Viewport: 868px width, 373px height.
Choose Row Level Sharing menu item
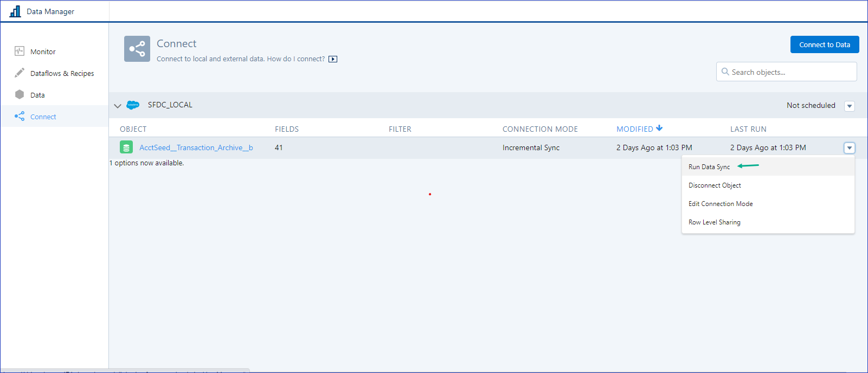click(714, 222)
